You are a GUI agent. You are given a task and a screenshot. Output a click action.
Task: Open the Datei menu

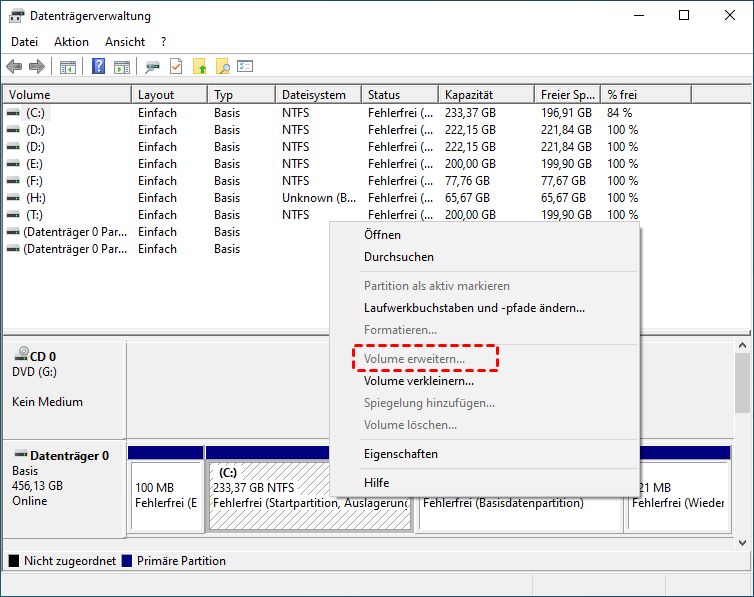24,42
